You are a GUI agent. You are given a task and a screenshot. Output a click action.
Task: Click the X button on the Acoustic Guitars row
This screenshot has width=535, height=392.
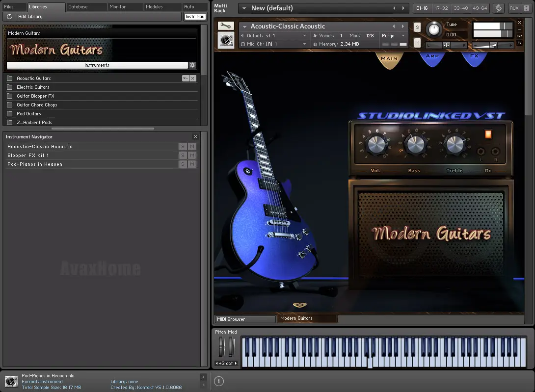point(193,78)
